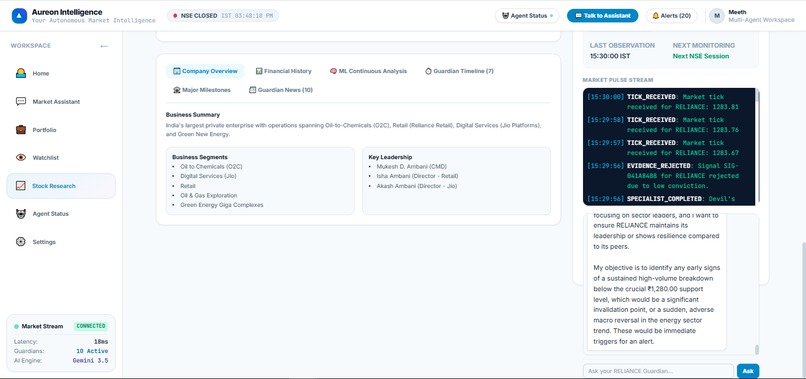Click the Market Assistant chat icon
806x379 pixels.
(x=21, y=101)
